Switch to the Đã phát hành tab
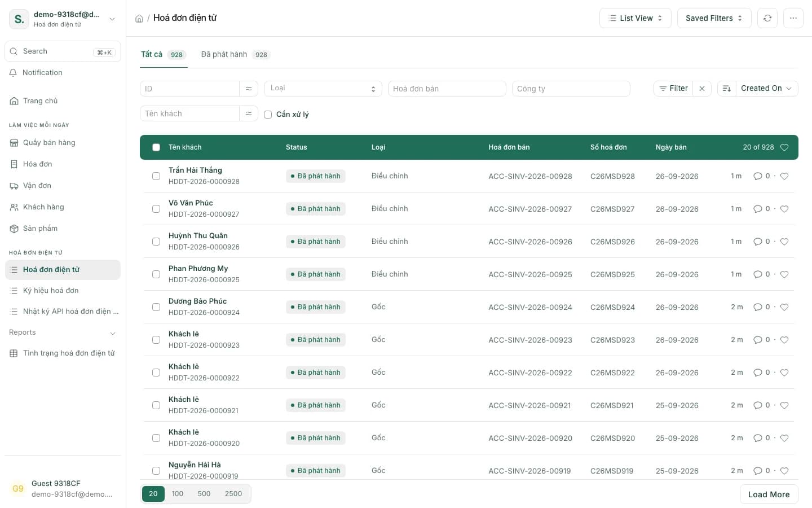 point(236,55)
